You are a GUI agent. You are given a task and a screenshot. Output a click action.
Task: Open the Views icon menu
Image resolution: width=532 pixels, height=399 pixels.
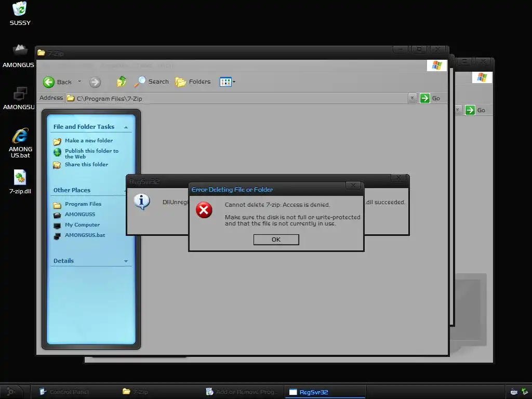click(228, 82)
